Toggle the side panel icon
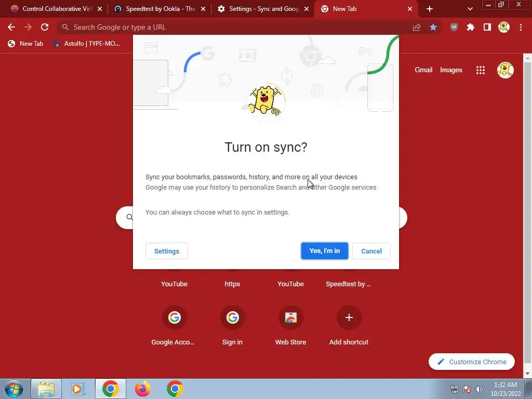This screenshot has height=399, width=532. (487, 27)
